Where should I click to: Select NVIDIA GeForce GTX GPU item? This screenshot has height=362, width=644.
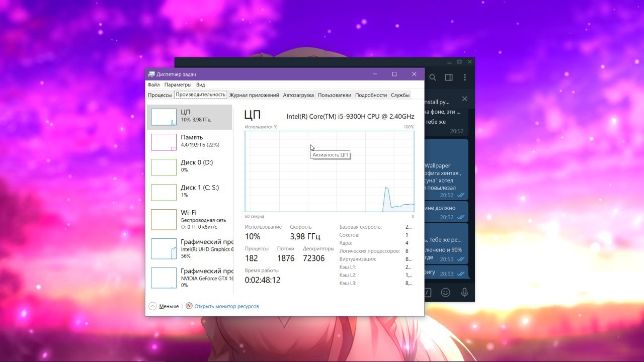(190, 278)
